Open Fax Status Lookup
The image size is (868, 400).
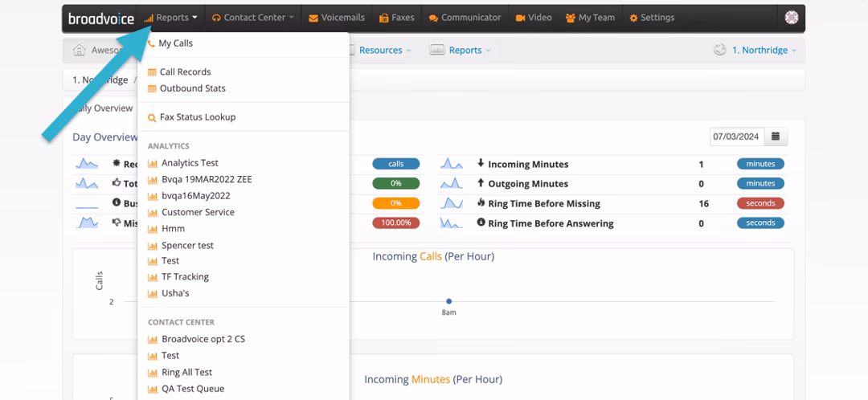(197, 117)
